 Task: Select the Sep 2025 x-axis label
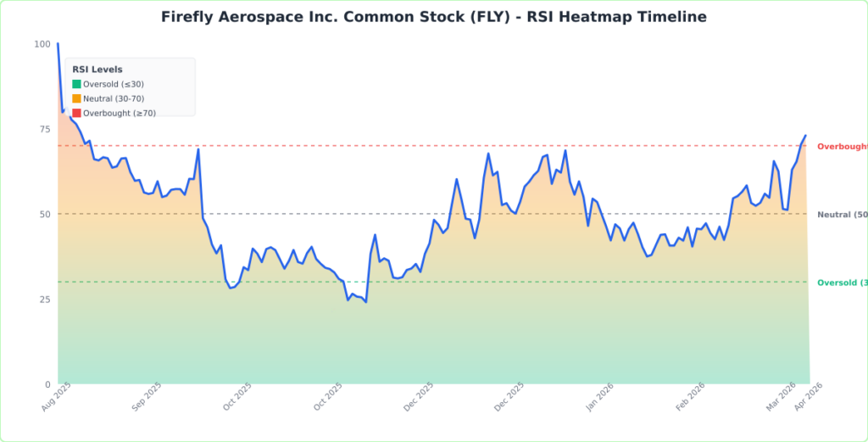[146, 398]
